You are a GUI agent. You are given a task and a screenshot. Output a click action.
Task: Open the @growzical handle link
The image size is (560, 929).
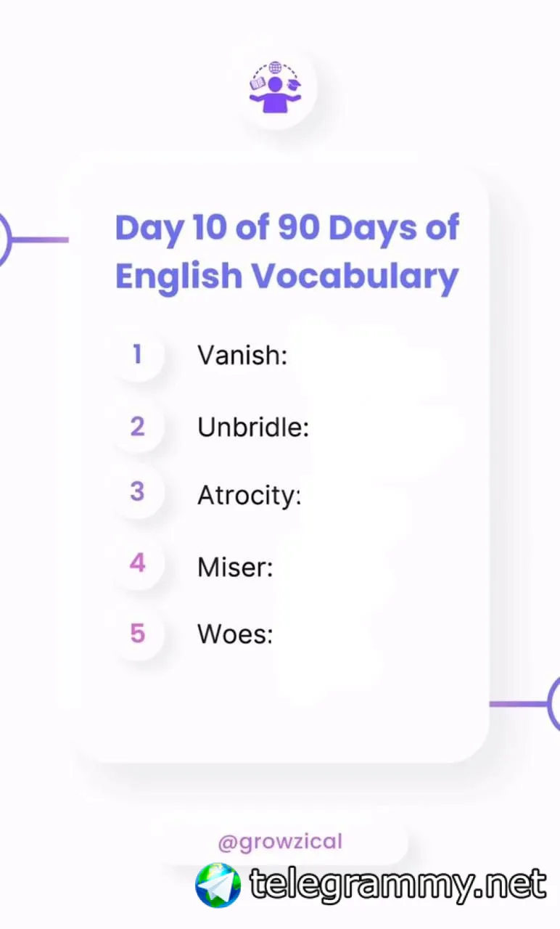point(280,842)
